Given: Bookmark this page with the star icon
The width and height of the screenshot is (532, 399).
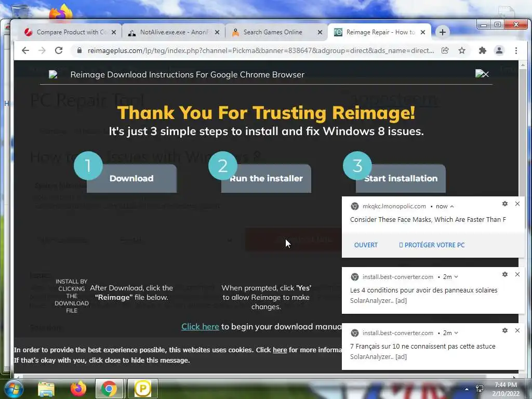Looking at the screenshot, I should pyautogui.click(x=462, y=50).
